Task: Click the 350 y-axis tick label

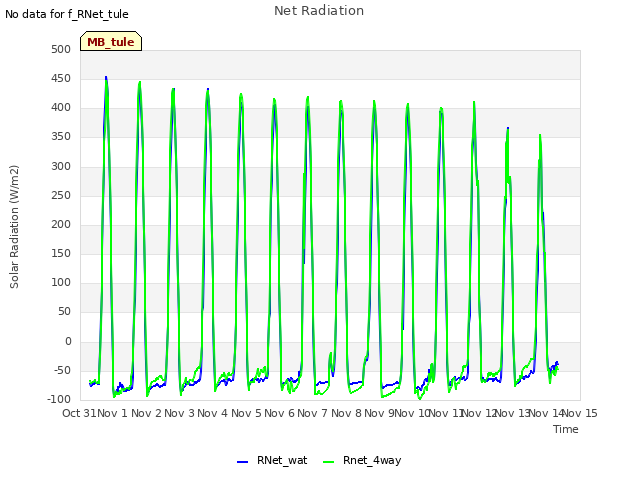Action: [x=61, y=137]
